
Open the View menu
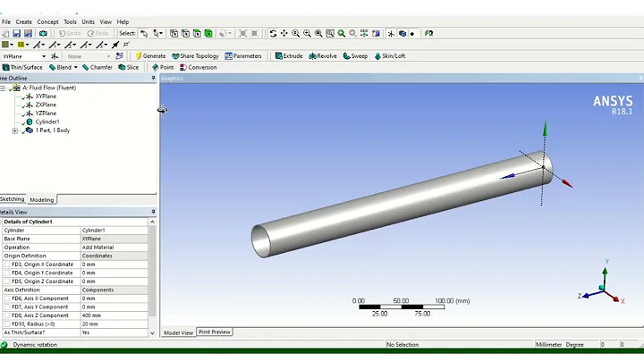point(106,21)
